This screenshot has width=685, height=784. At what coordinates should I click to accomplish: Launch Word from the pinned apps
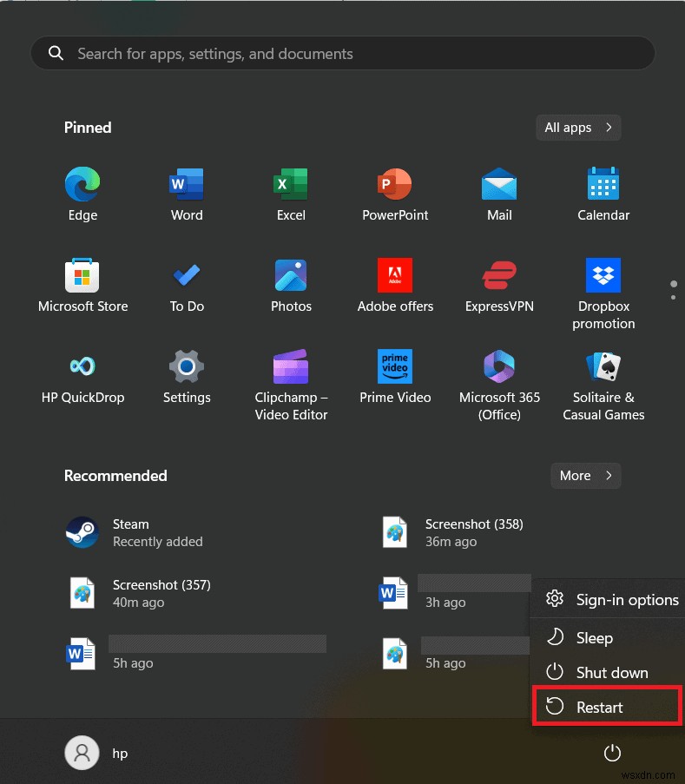point(187,194)
